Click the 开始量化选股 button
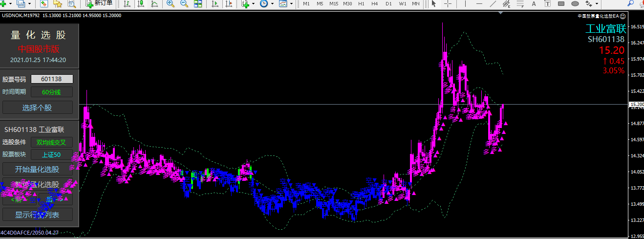Viewport: 644px width, 239px height. 38,169
